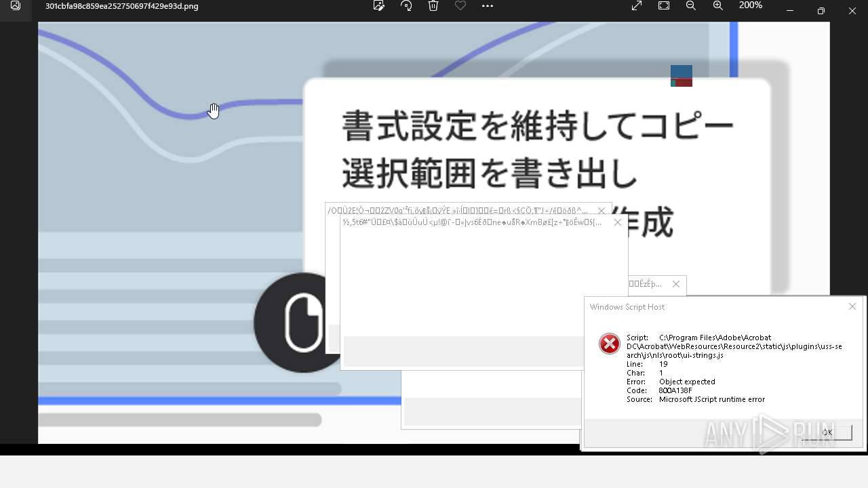Click the red error icon in Script Host dialog
This screenshot has width=868, height=488.
tap(610, 344)
